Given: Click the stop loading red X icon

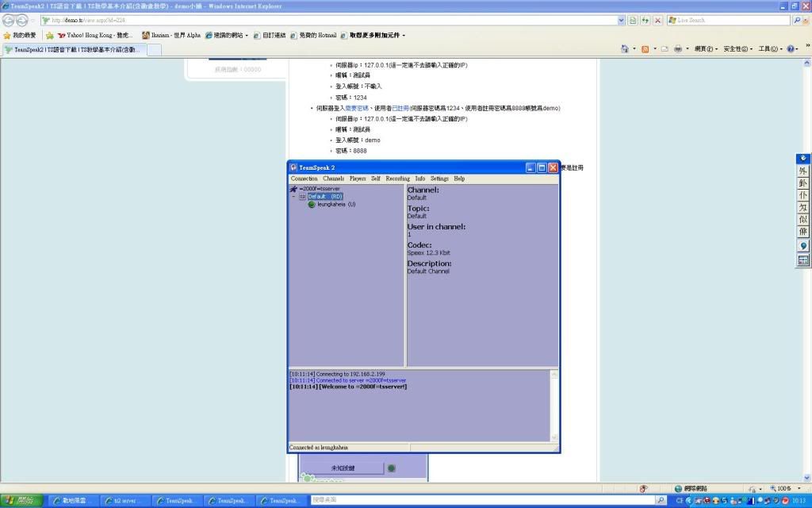Looking at the screenshot, I should tap(657, 20).
